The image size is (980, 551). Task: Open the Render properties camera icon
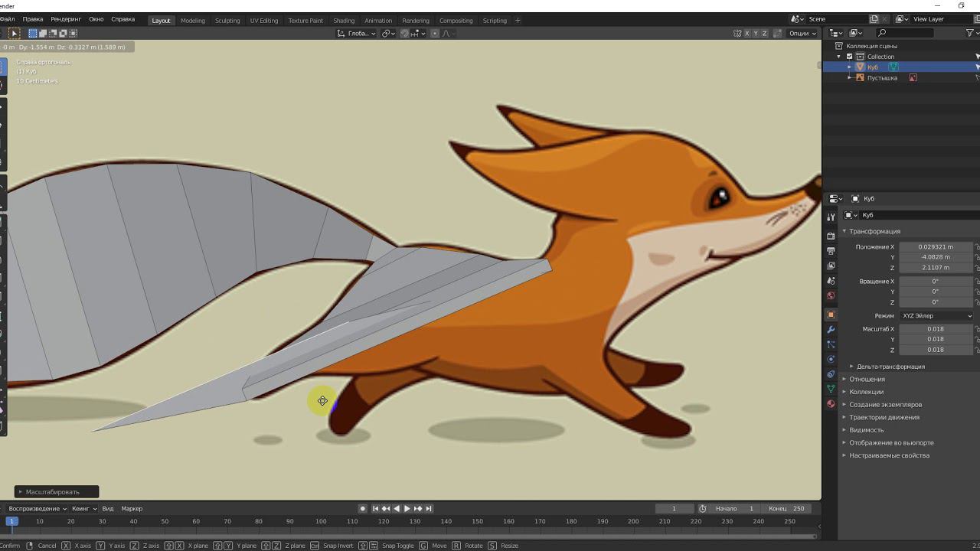[831, 236]
